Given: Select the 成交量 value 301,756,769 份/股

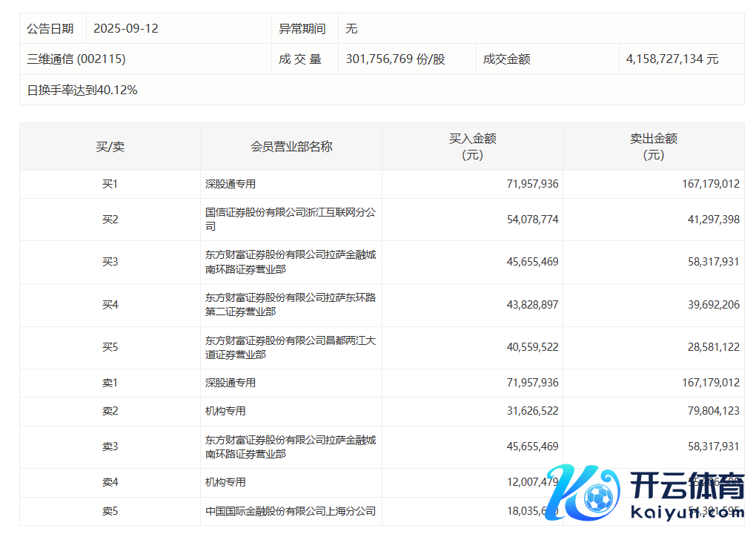Looking at the screenshot, I should coord(395,59).
